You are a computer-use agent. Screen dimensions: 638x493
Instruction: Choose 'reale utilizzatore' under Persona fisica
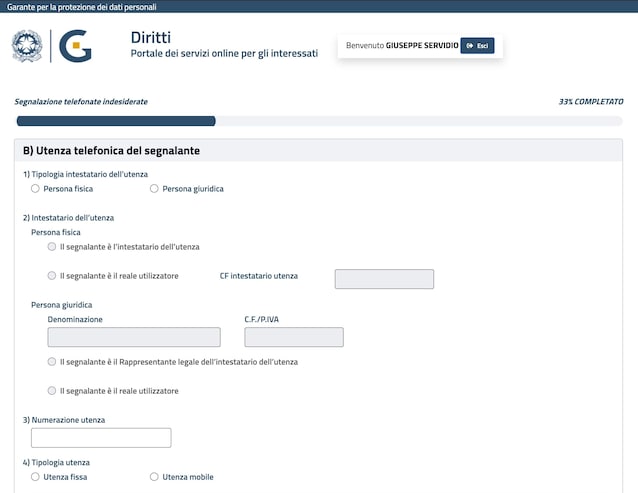(52, 275)
